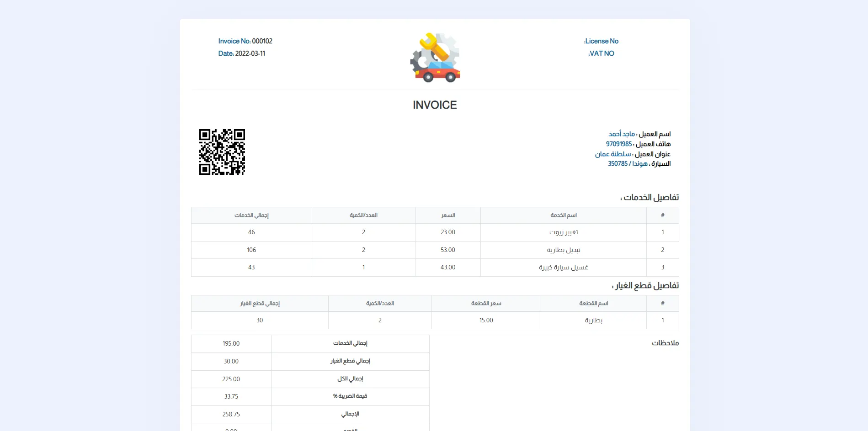The image size is (868, 431).
Task: Click the بطارية spare part name
Action: pos(593,321)
